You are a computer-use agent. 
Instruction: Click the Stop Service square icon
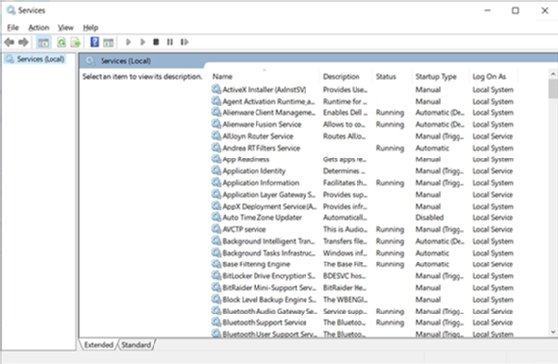[156, 42]
